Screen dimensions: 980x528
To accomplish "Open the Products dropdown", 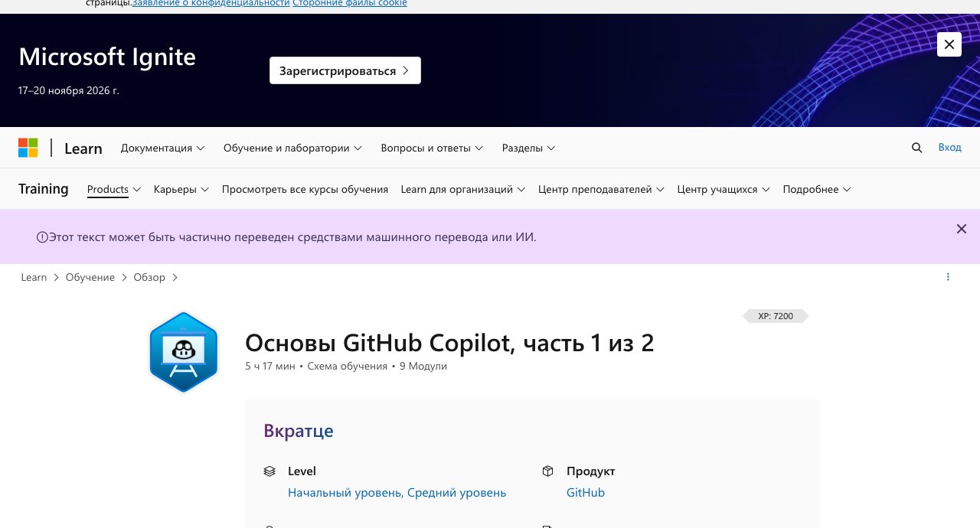I will (x=114, y=189).
